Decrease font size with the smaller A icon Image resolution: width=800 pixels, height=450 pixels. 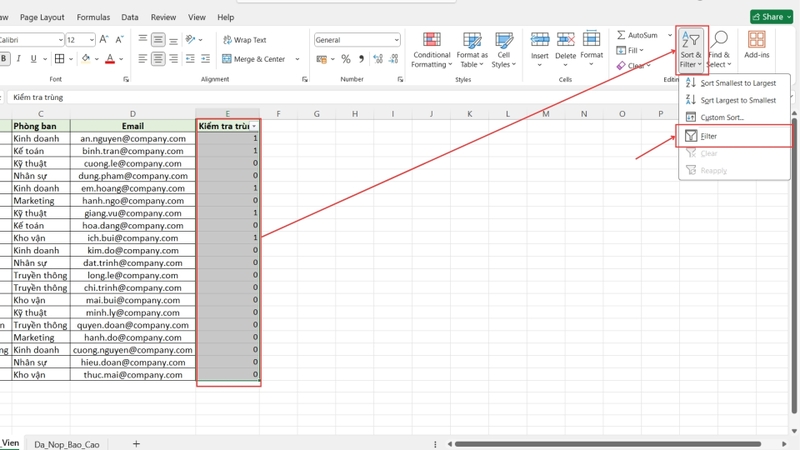119,39
